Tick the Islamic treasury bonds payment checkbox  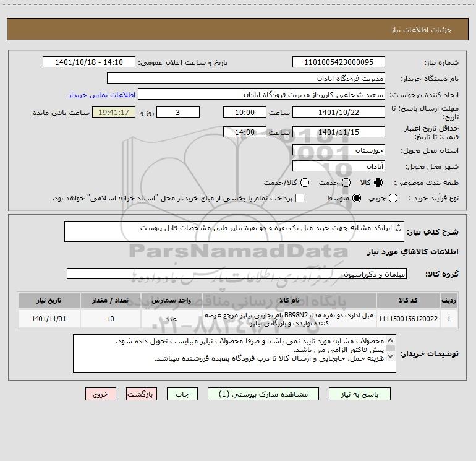(300, 198)
